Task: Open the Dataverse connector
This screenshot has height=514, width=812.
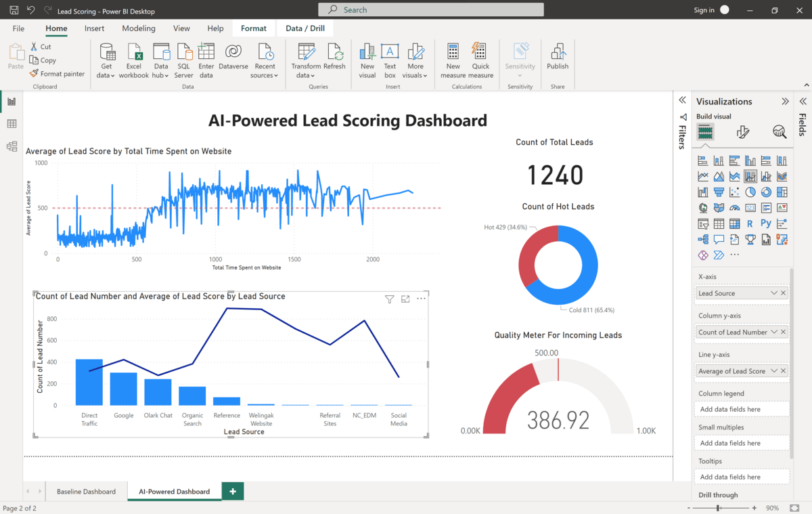Action: point(233,60)
